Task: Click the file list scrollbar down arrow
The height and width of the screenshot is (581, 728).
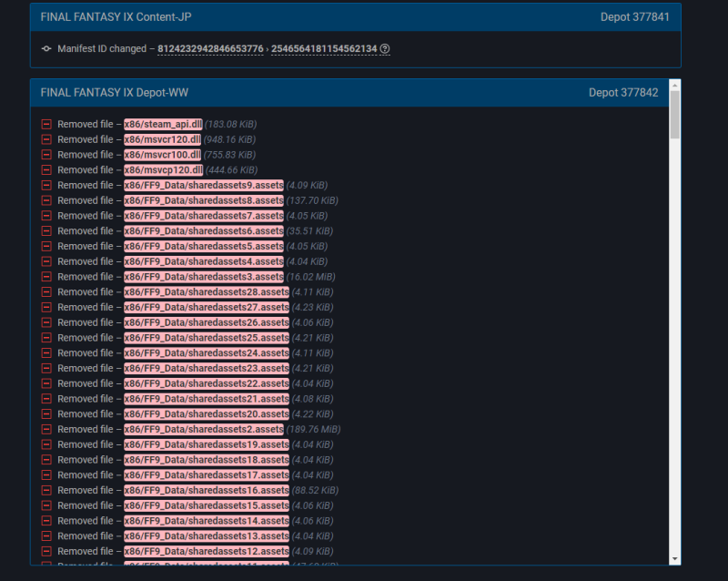Action: (675, 559)
